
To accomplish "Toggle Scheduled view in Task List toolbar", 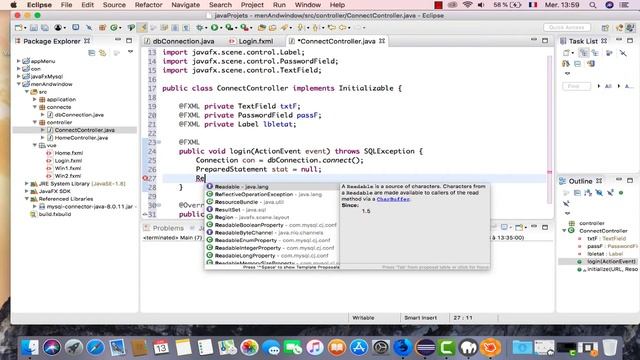I will 595,53.
